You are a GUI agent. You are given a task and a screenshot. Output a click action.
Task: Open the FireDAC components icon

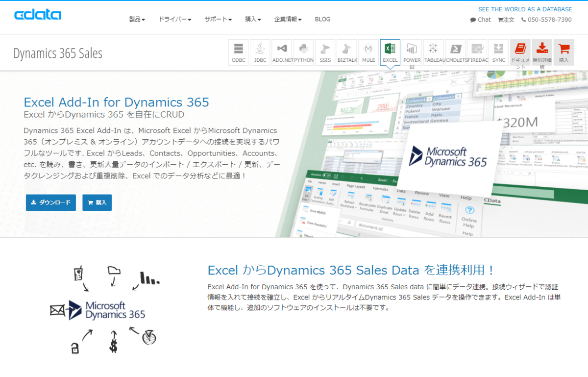pyautogui.click(x=477, y=52)
